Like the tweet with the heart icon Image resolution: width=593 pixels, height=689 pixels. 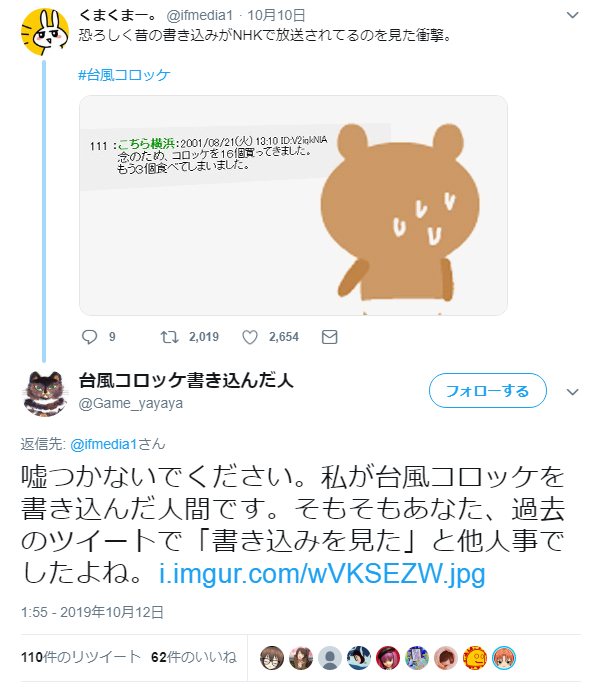[250, 337]
